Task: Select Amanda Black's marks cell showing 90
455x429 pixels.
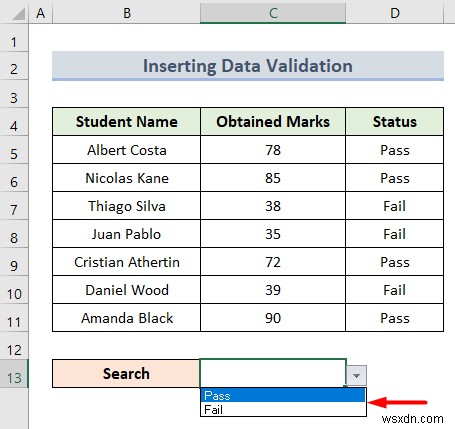Action: (273, 318)
